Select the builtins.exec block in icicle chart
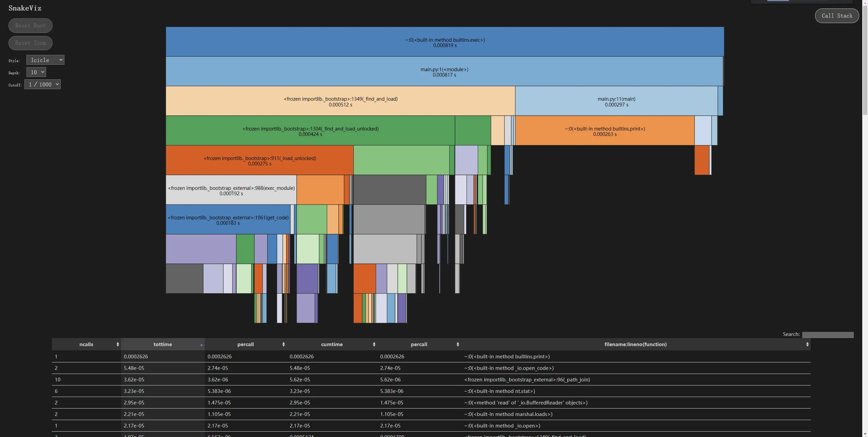 click(445, 42)
